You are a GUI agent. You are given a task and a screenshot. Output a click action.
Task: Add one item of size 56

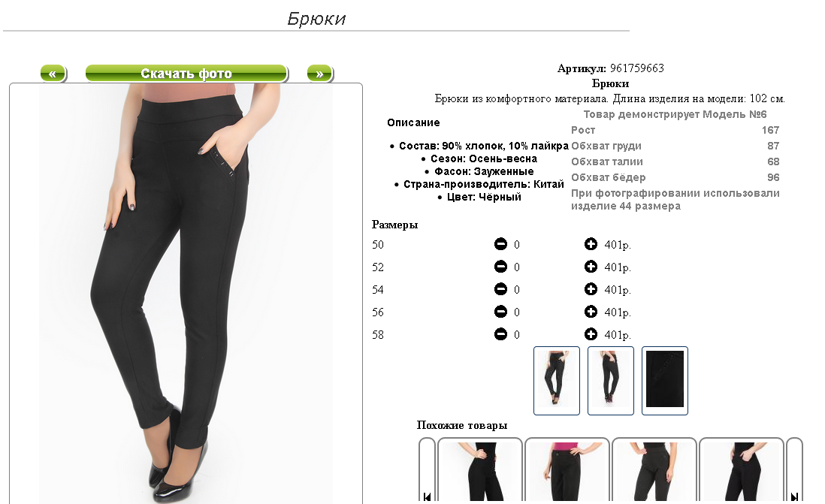[x=591, y=312]
